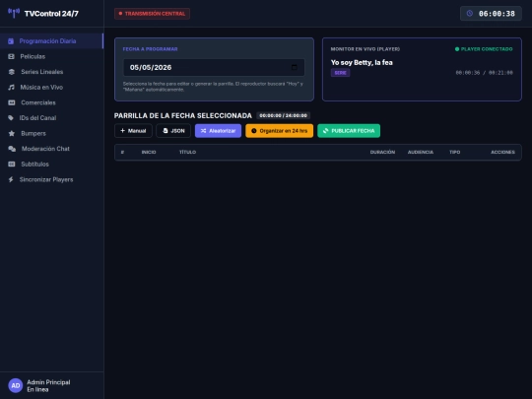Click the AD avatar circle

pos(15,385)
